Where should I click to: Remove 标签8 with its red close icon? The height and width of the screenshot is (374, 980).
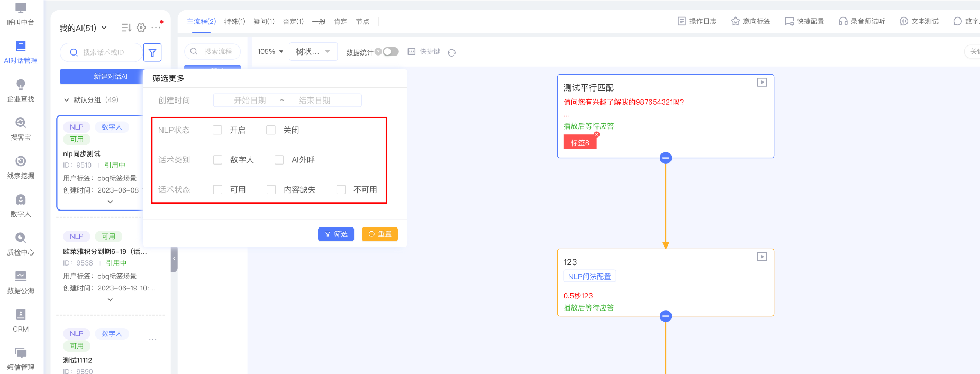(x=596, y=135)
